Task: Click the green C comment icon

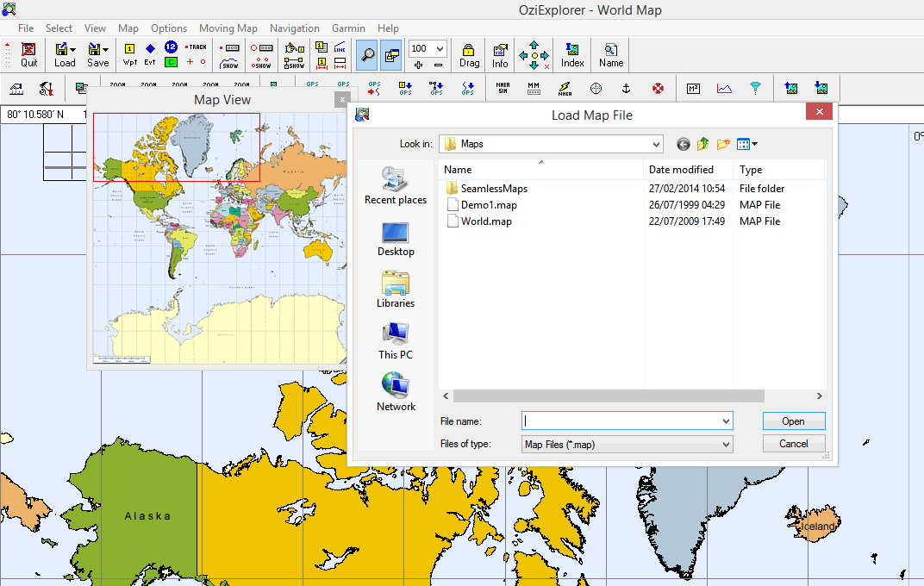Action: [x=171, y=62]
